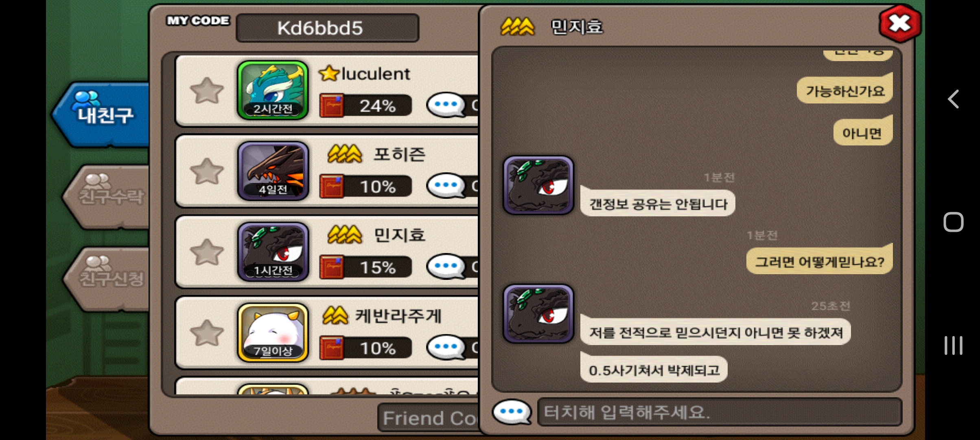Click luculent's green dragon avatar

point(273,90)
